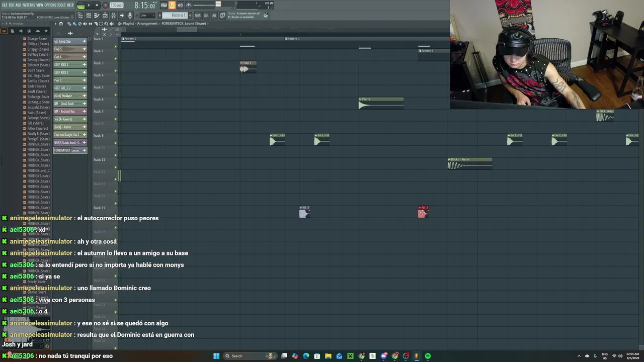The height and width of the screenshot is (362, 644).
Task: Select 'KEEF KICK 1' clip in picker
Action: [x=70, y=65]
